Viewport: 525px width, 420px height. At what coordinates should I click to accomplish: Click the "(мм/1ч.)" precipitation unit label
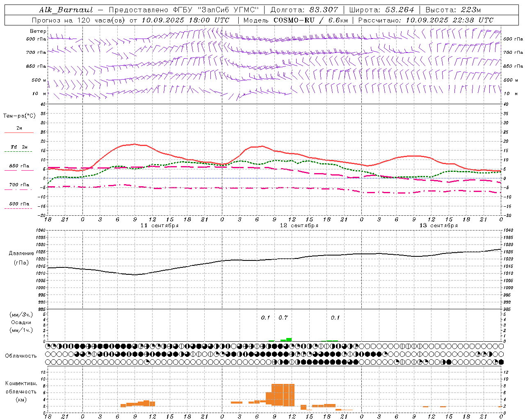click(x=21, y=330)
